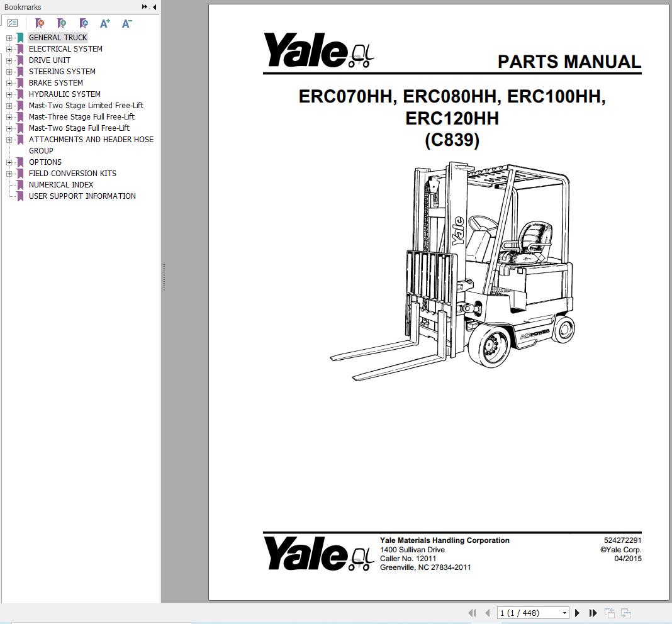
Task: Jump to the first page
Action: tap(472, 612)
